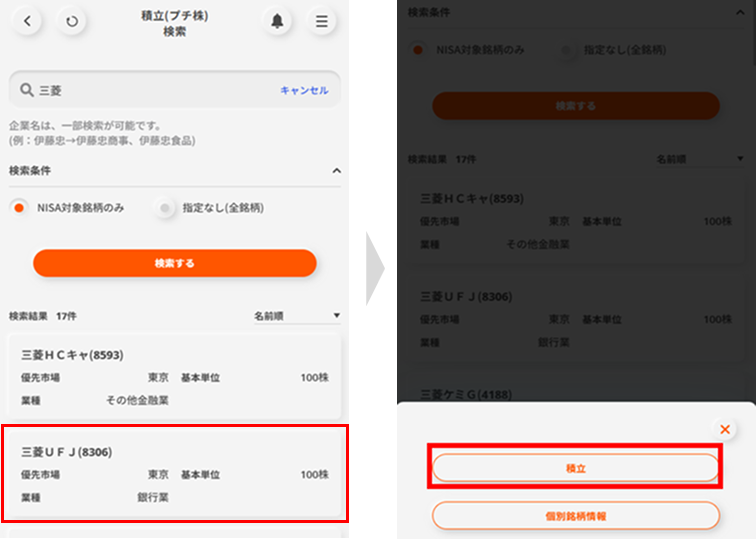Click the キャンセル link in the search box
The height and width of the screenshot is (539, 756).
click(x=304, y=90)
